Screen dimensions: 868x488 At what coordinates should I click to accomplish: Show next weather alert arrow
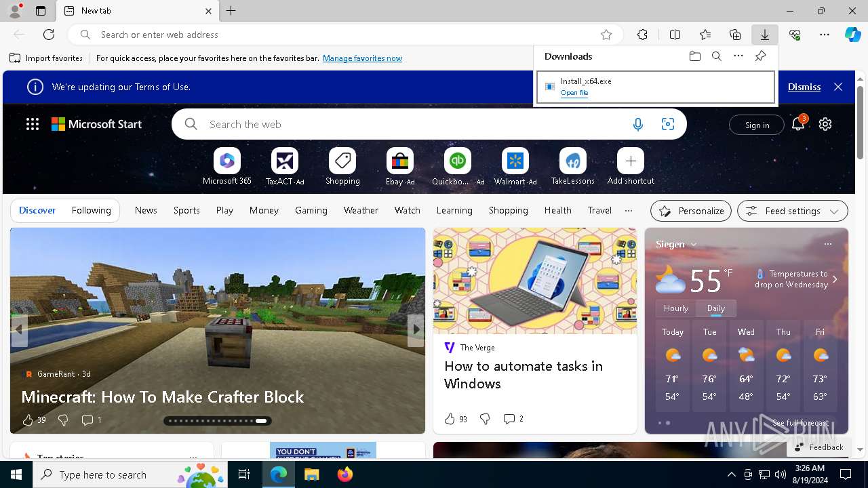[835, 279]
